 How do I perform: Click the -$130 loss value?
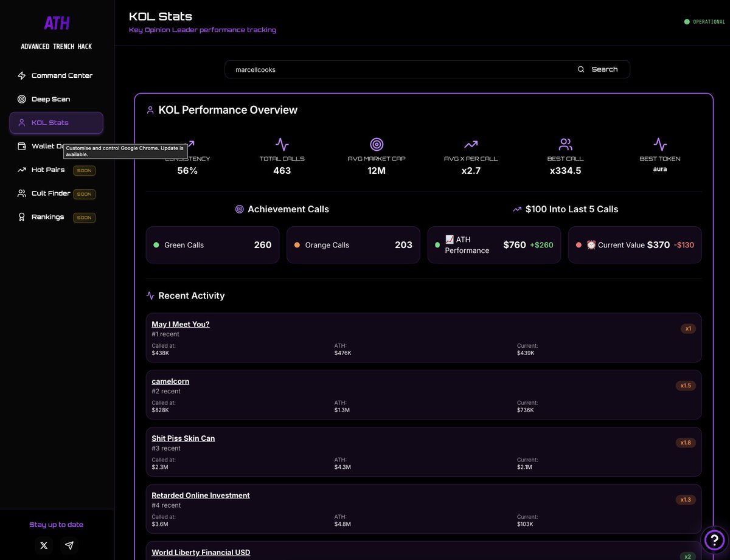click(684, 245)
